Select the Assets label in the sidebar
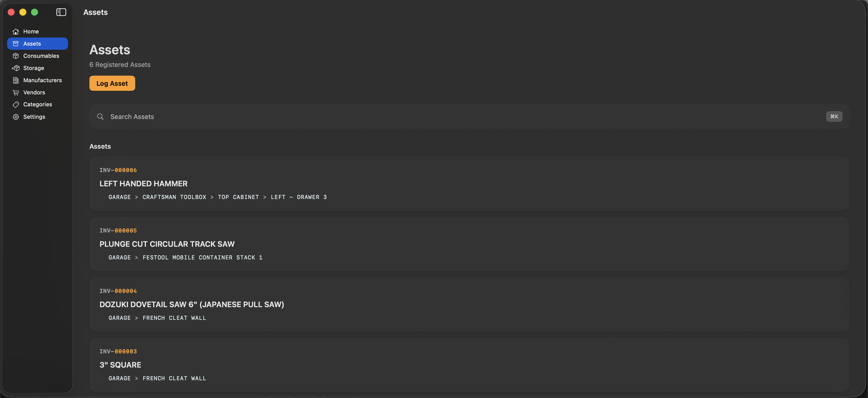Viewport: 868px width, 398px height. pos(32,44)
